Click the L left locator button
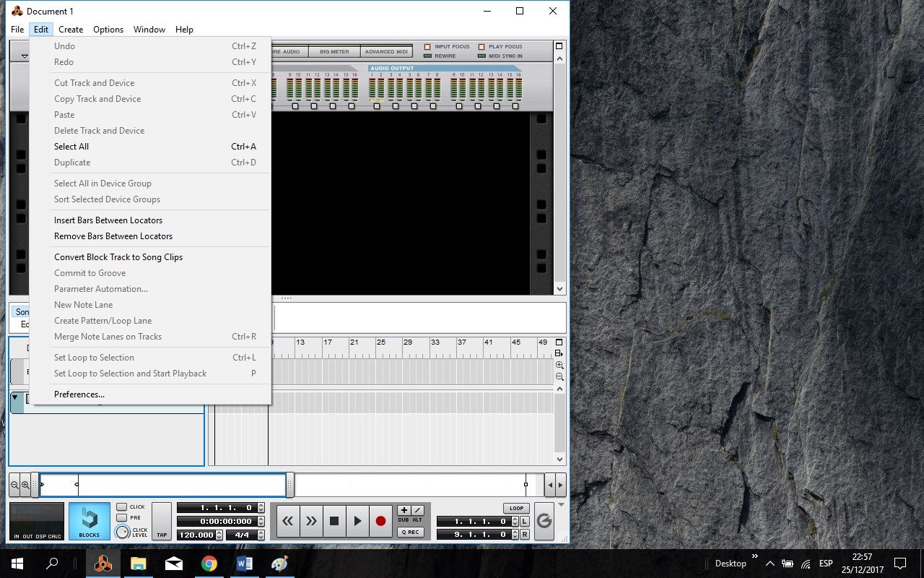 click(x=525, y=522)
